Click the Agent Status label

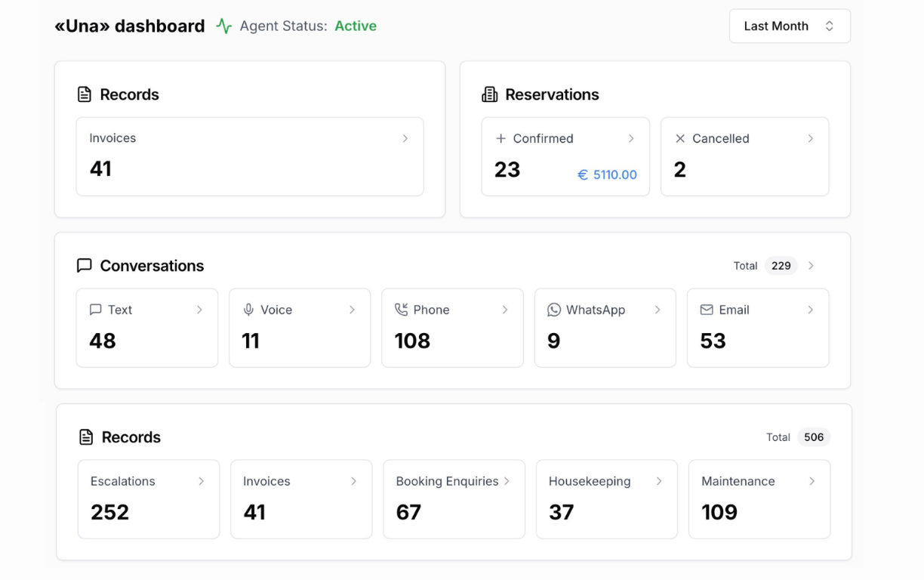tap(283, 26)
